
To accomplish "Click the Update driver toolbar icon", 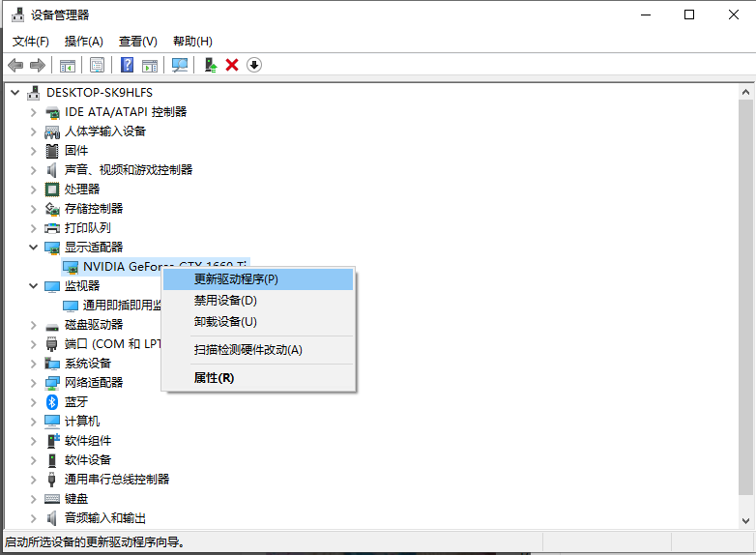I will click(210, 65).
